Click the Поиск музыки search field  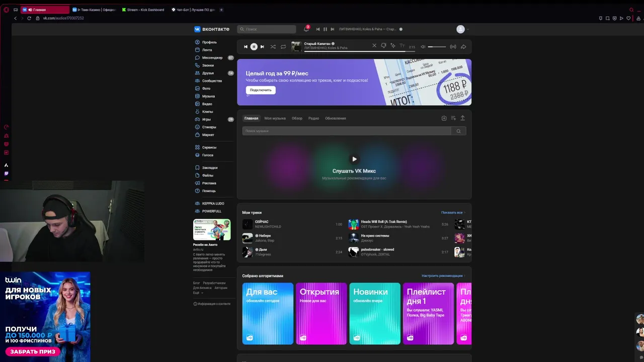coord(347,131)
